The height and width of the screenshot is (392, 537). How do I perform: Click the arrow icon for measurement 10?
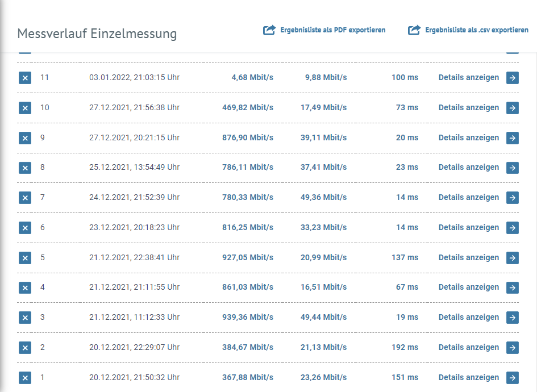click(513, 108)
